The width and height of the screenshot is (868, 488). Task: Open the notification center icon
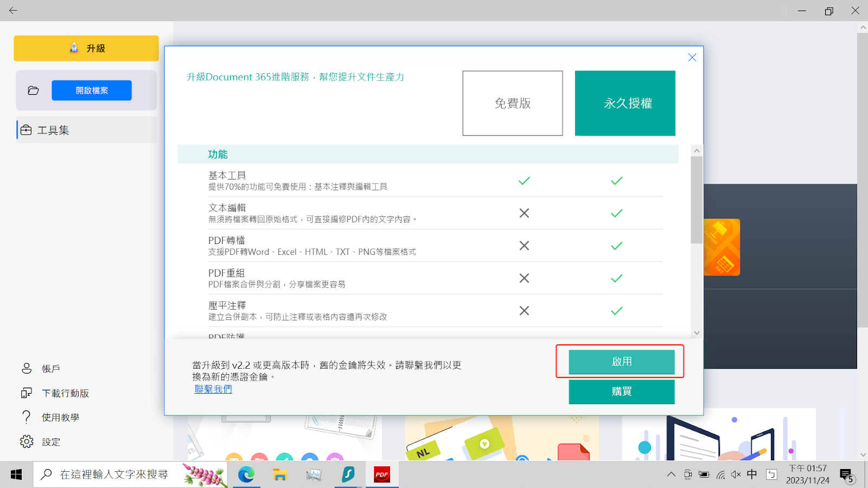(x=847, y=476)
